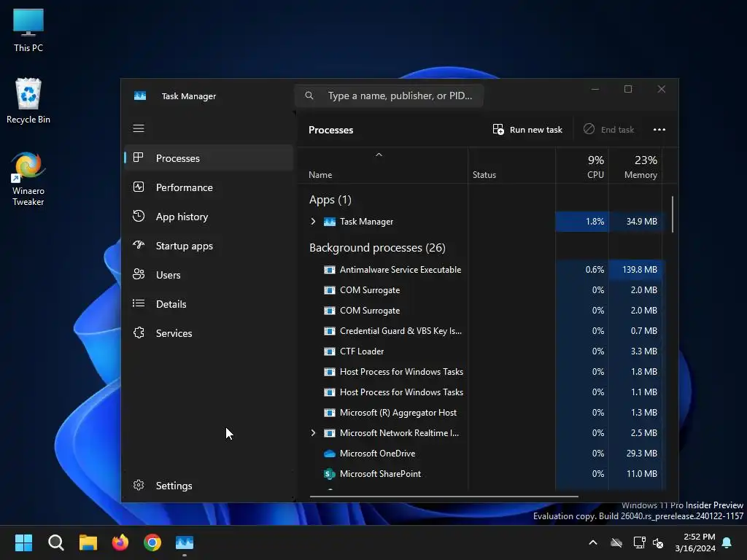Click Task Manager taskbar icon
The width and height of the screenshot is (747, 560).
185,542
